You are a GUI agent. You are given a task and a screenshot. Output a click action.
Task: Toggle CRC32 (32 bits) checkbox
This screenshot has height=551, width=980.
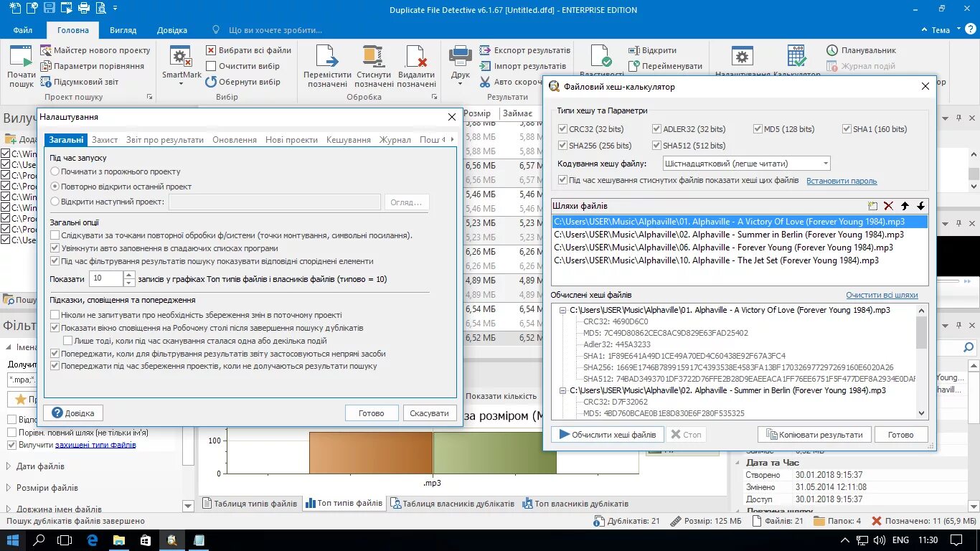coord(563,129)
